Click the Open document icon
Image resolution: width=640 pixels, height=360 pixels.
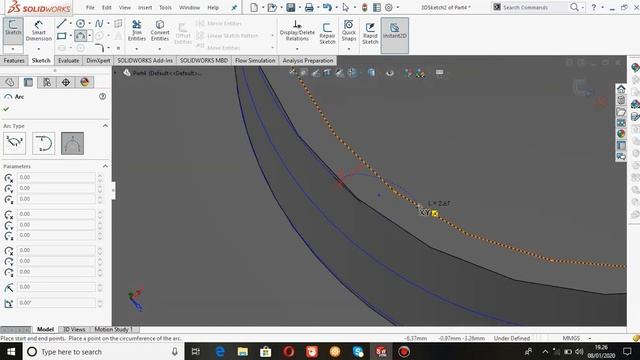click(272, 7)
